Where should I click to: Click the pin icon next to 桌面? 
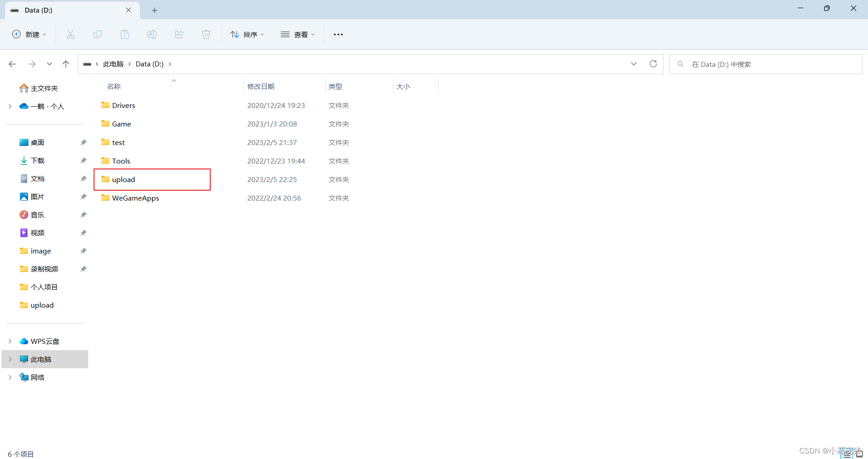[x=83, y=142]
